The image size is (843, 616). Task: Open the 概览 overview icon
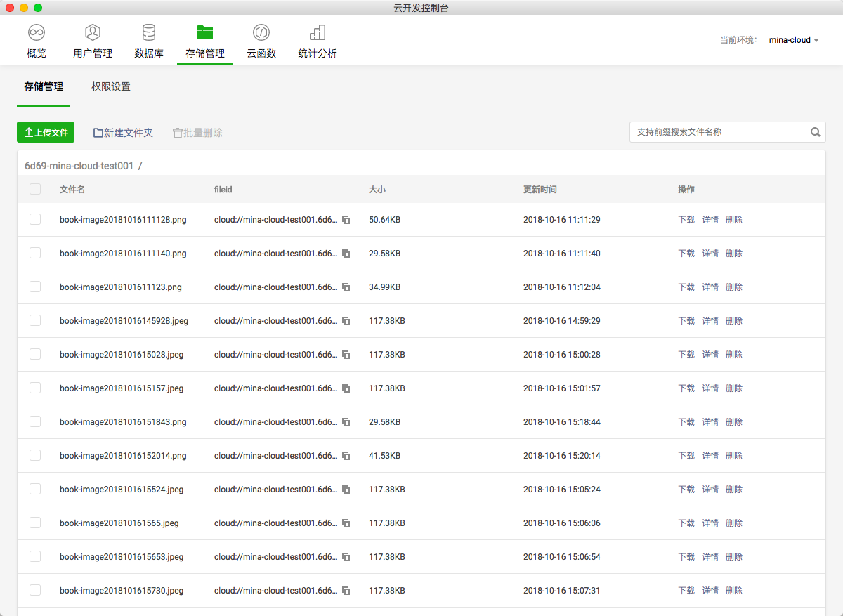pos(37,32)
